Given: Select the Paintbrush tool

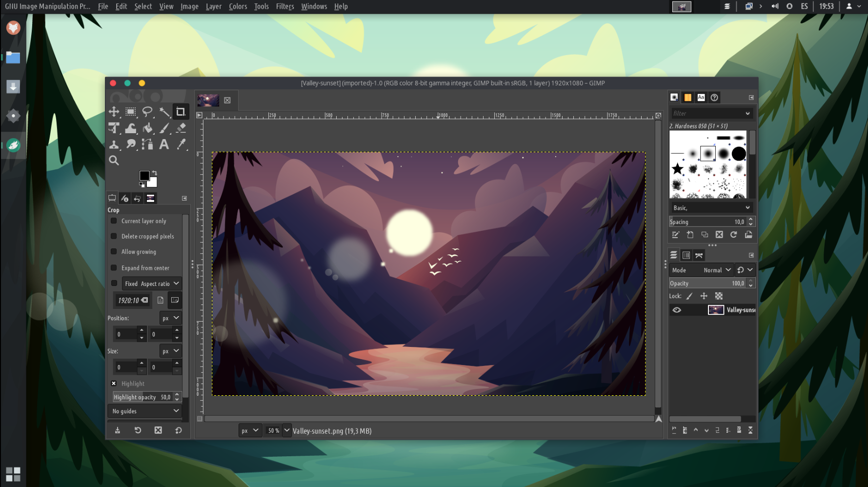Looking at the screenshot, I should pos(164,128).
